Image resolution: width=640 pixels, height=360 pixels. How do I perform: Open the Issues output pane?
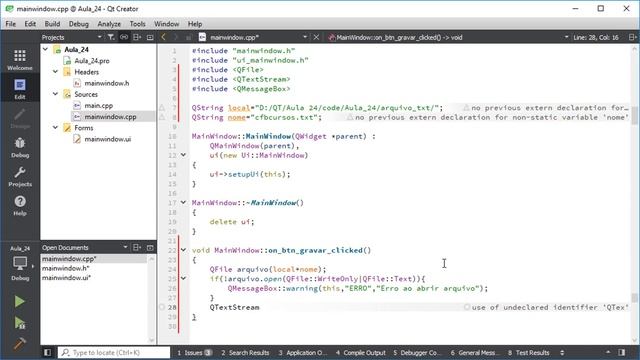point(194,352)
